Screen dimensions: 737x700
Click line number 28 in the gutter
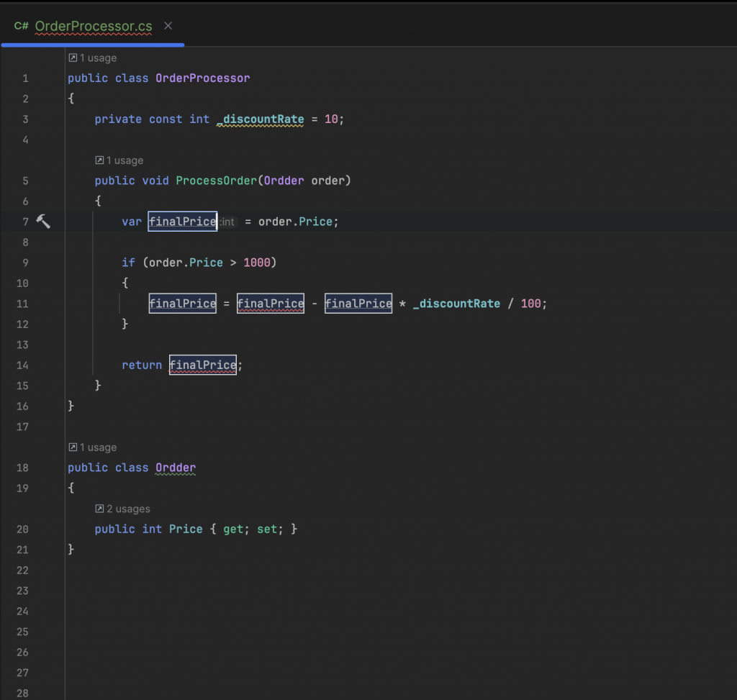pyautogui.click(x=22, y=694)
